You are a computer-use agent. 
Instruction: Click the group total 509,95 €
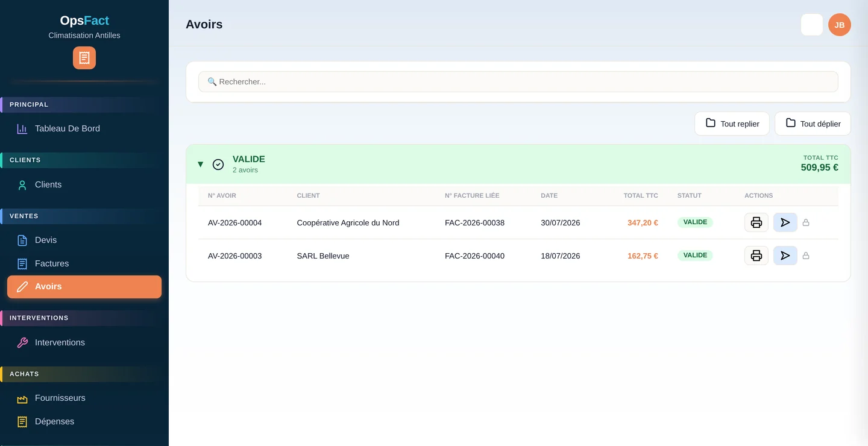819,168
